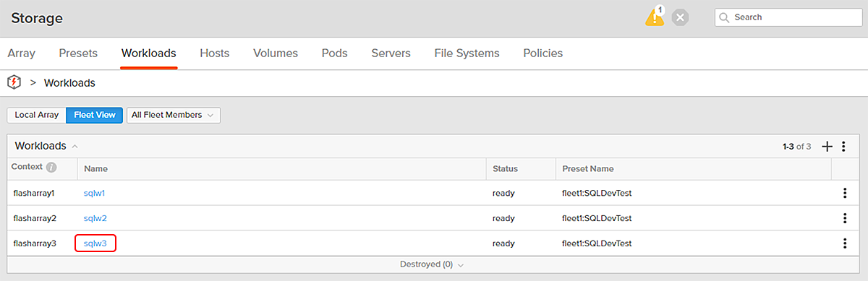The image size is (868, 281).
Task: Open the sqlw3 workload link
Action: [95, 243]
